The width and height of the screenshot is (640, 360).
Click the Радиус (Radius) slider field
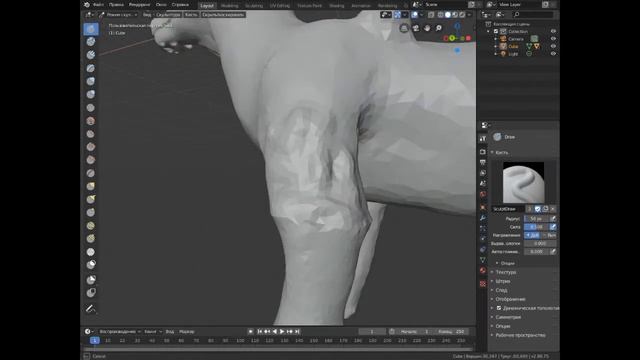pos(536,219)
